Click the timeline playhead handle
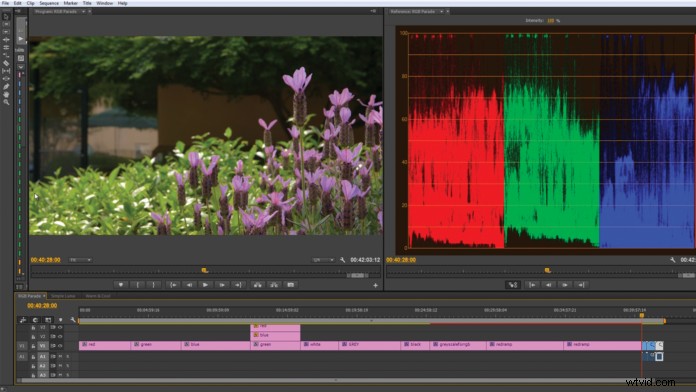This screenshot has width=696, height=392. 641,315
